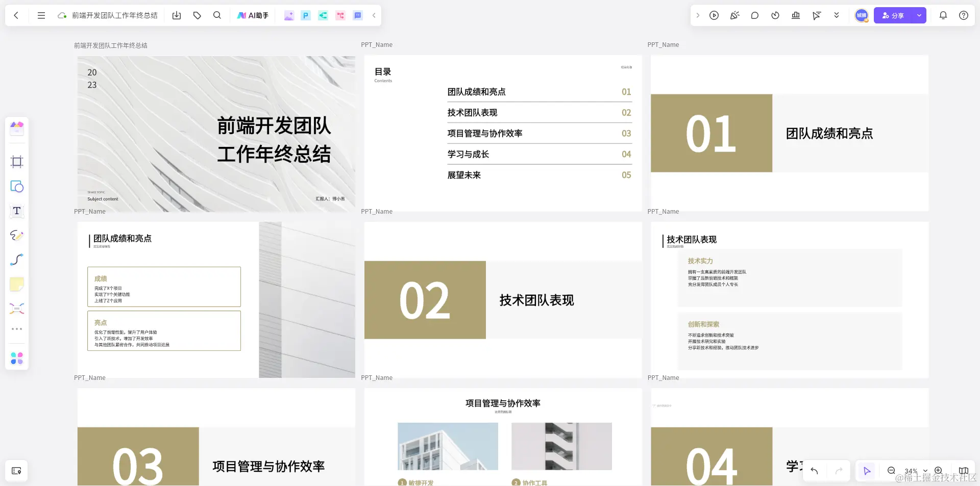Click 团队成绩和亮点 in contents slide
The width and height of the screenshot is (980, 486).
click(477, 92)
